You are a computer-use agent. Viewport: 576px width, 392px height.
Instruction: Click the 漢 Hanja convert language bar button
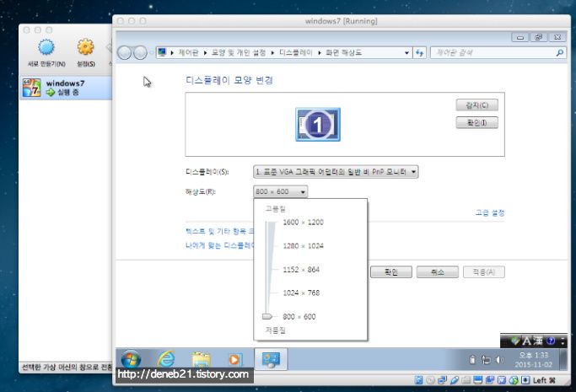(x=538, y=341)
